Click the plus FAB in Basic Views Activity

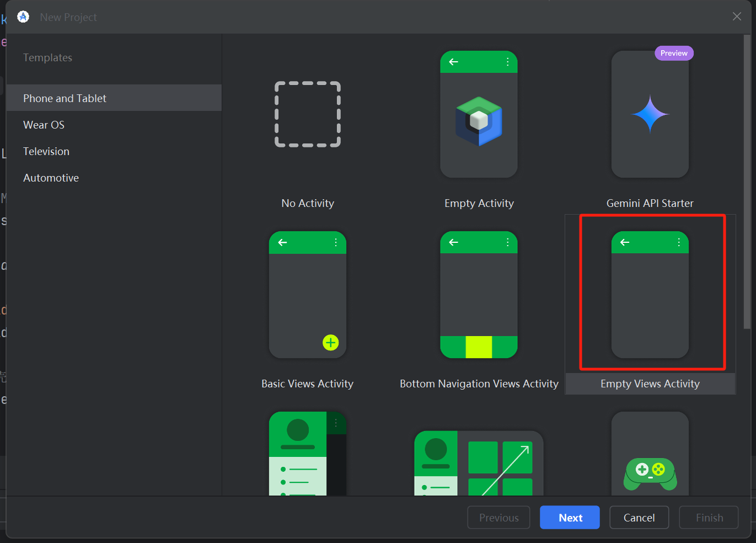point(330,343)
